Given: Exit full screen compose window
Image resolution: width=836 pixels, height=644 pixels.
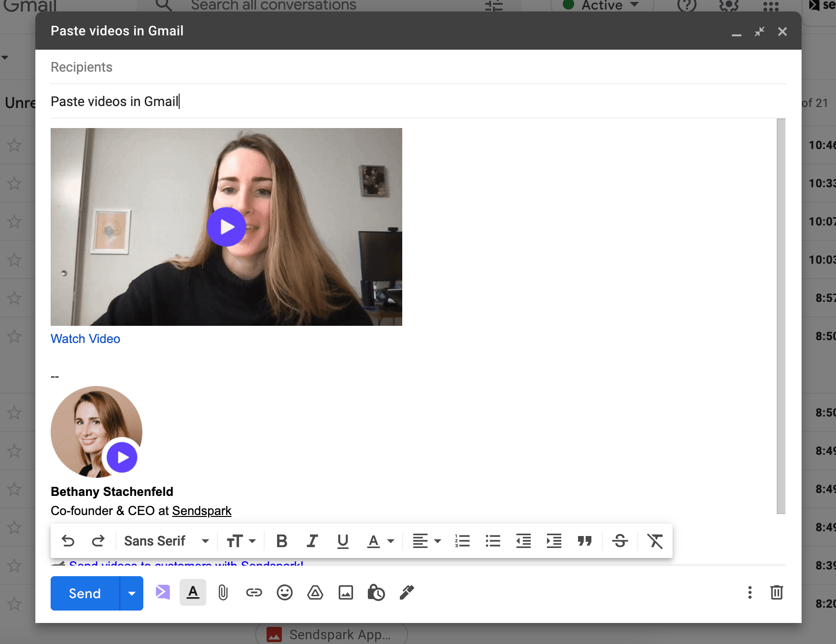Looking at the screenshot, I should pos(760,32).
